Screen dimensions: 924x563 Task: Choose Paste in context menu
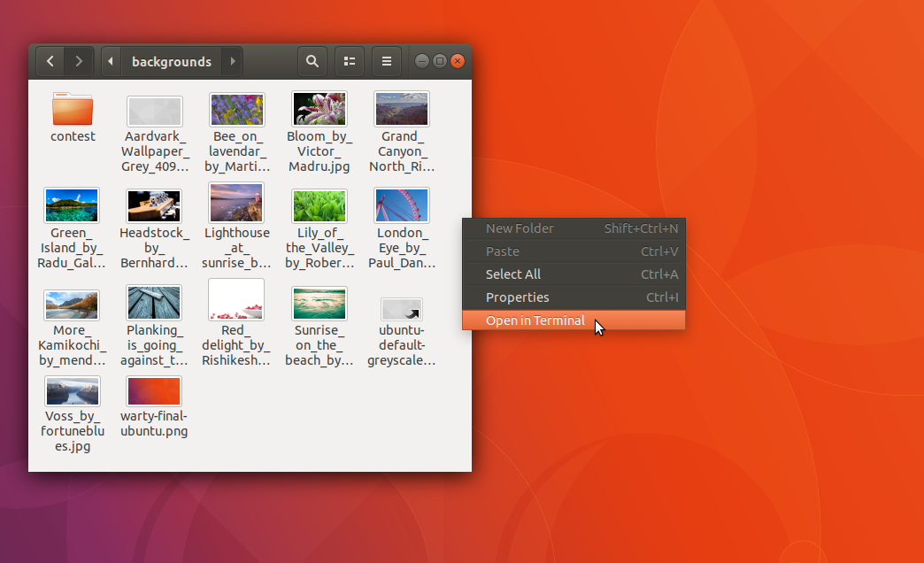(x=574, y=251)
